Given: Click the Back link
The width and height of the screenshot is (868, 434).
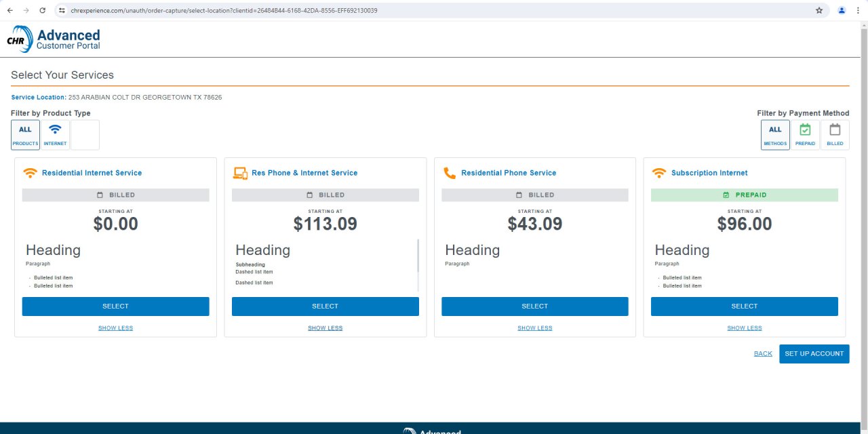Looking at the screenshot, I should pyautogui.click(x=763, y=354).
